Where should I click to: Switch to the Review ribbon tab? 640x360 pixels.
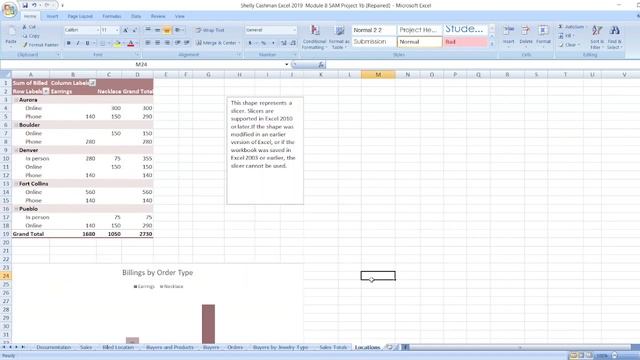tap(158, 16)
